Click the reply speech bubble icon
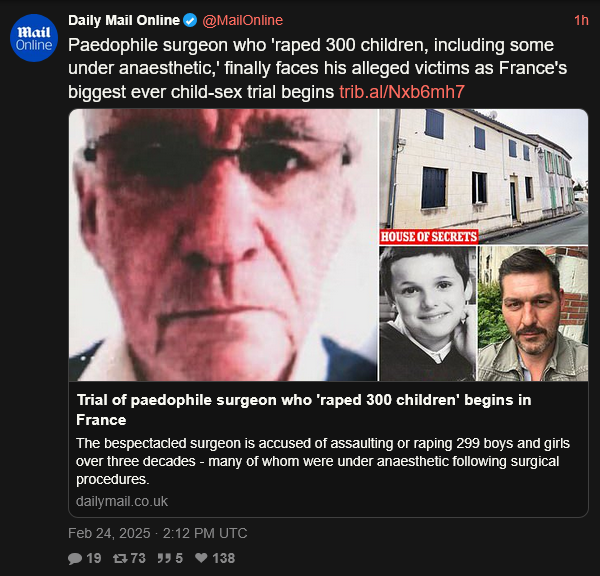This screenshot has width=600, height=576. coord(75,558)
